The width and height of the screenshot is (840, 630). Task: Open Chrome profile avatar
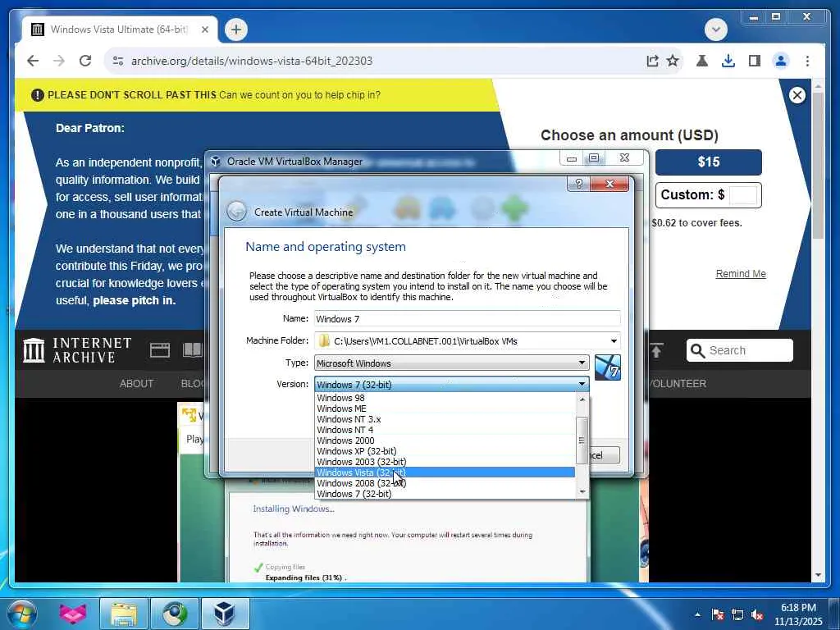coord(781,61)
